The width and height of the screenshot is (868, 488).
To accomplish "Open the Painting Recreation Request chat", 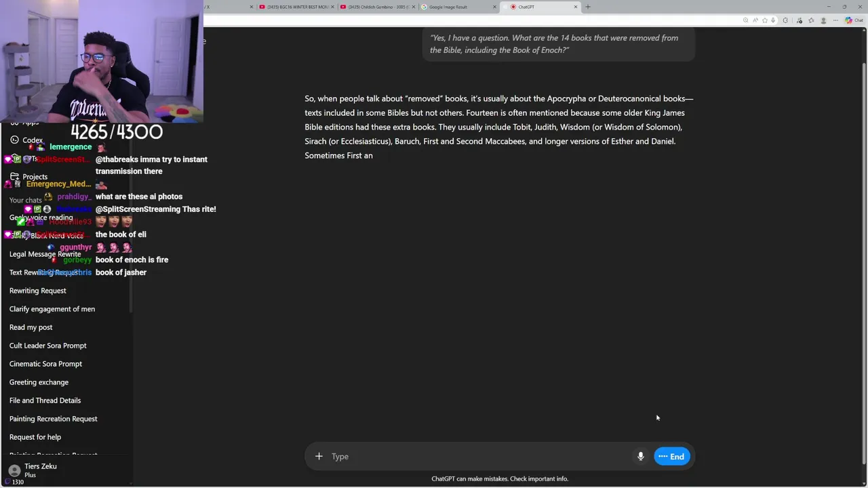I will tap(54, 419).
